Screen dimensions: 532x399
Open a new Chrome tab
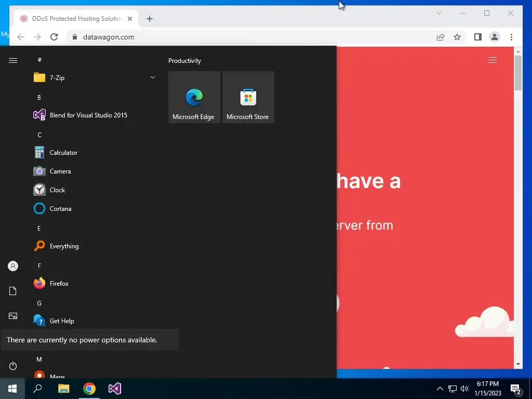point(150,19)
